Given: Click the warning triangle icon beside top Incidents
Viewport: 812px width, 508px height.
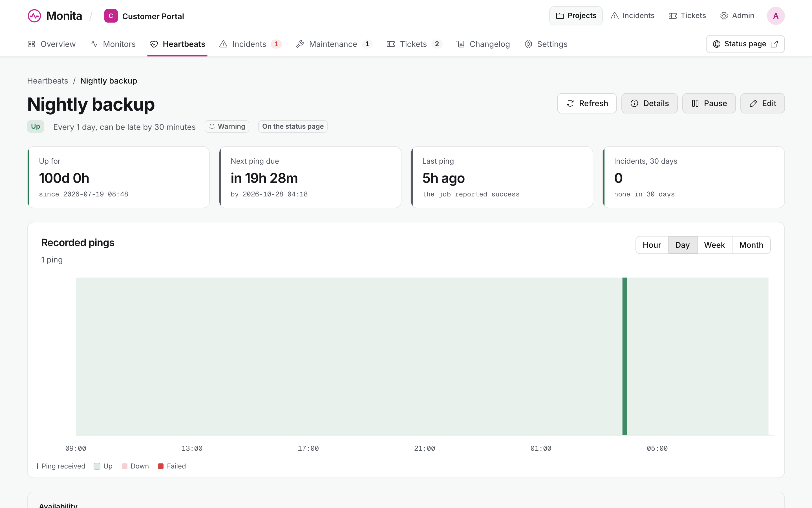Looking at the screenshot, I should 614,16.
